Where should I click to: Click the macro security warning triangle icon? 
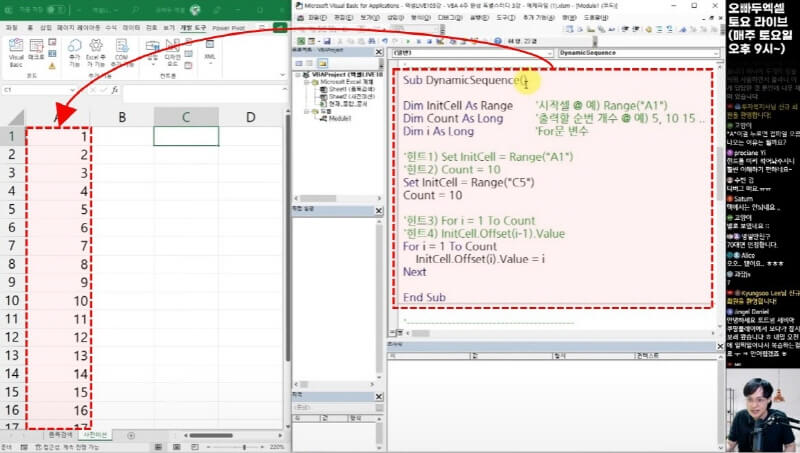[52, 66]
